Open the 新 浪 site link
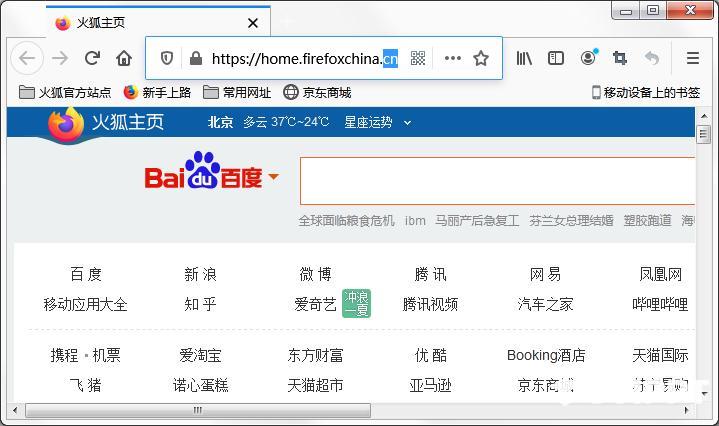Image resolution: width=719 pixels, height=426 pixels. (200, 274)
